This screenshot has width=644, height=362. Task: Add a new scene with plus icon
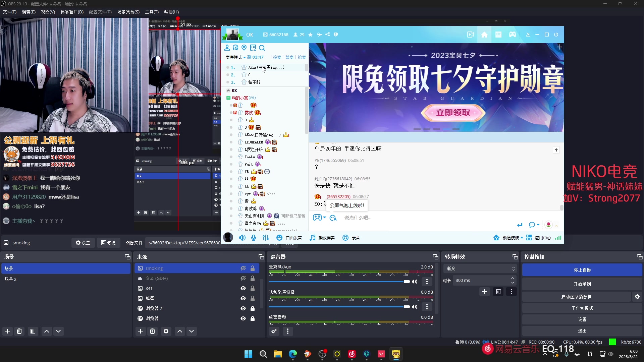click(x=7, y=331)
